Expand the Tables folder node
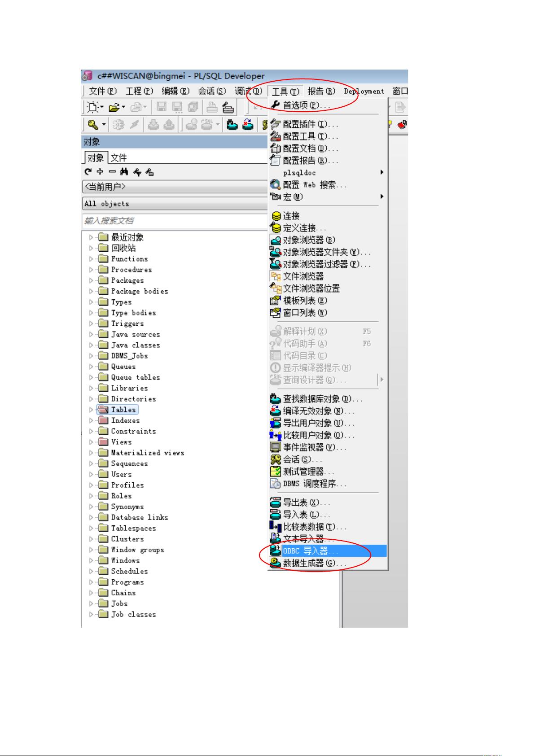Screen dimensions: 535x756 coord(92,410)
